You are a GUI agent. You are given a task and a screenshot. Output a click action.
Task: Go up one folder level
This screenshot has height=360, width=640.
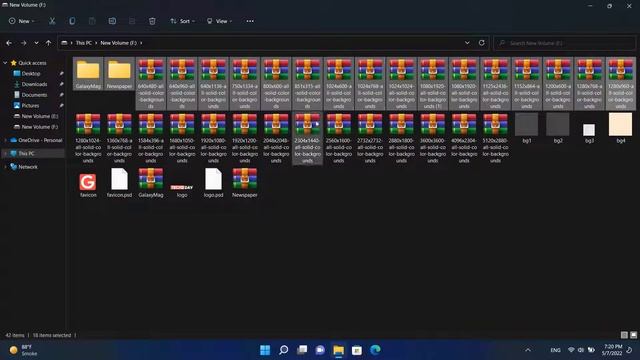pos(49,43)
